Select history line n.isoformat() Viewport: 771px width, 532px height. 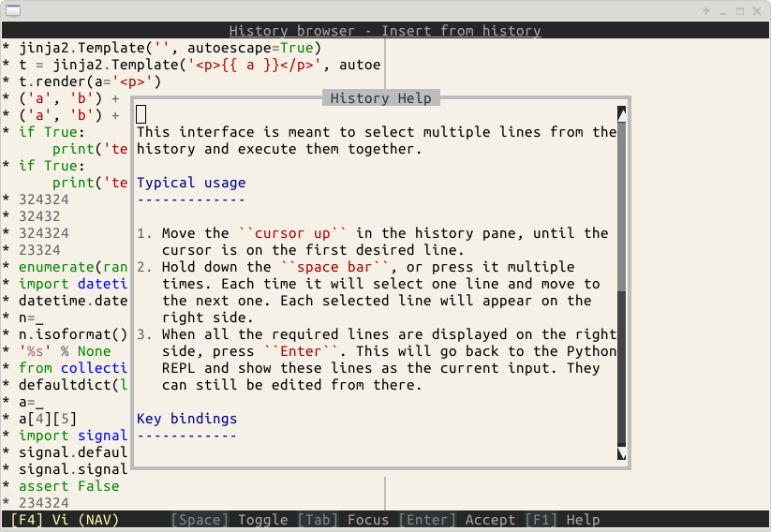click(73, 333)
